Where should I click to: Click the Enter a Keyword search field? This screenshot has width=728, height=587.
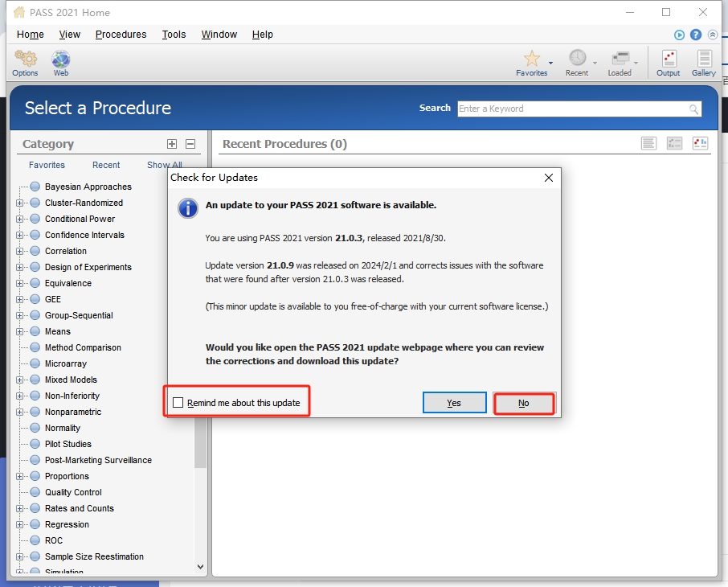579,109
